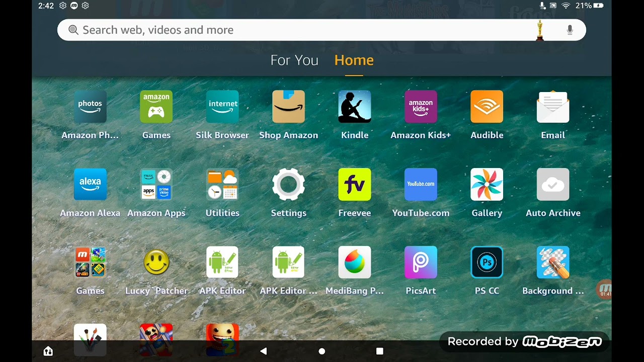Tap the Oscar statuette in the search bar
This screenshot has width=644, height=362.
click(540, 30)
